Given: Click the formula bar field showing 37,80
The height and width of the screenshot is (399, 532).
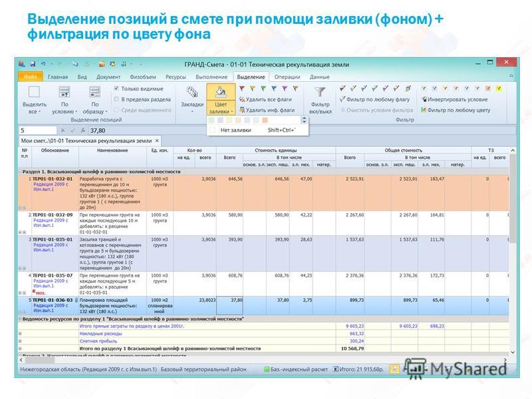Looking at the screenshot, I should (x=302, y=130).
